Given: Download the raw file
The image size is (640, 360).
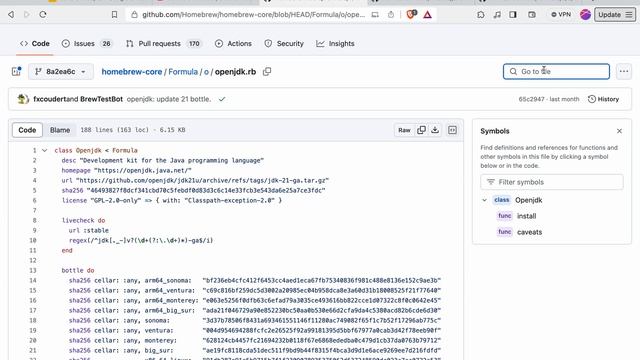Looking at the screenshot, I should pyautogui.click(x=435, y=130).
